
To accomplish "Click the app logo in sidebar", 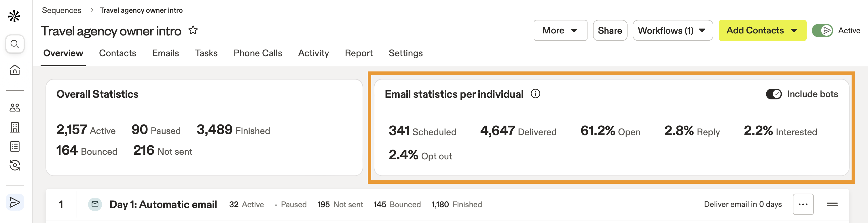I will 14,16.
